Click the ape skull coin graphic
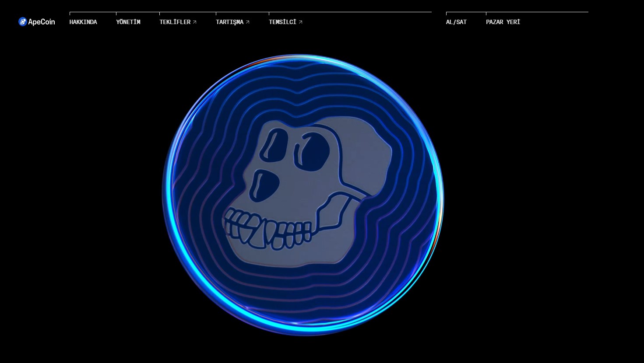Screen dimensions: 644x363 (303, 195)
